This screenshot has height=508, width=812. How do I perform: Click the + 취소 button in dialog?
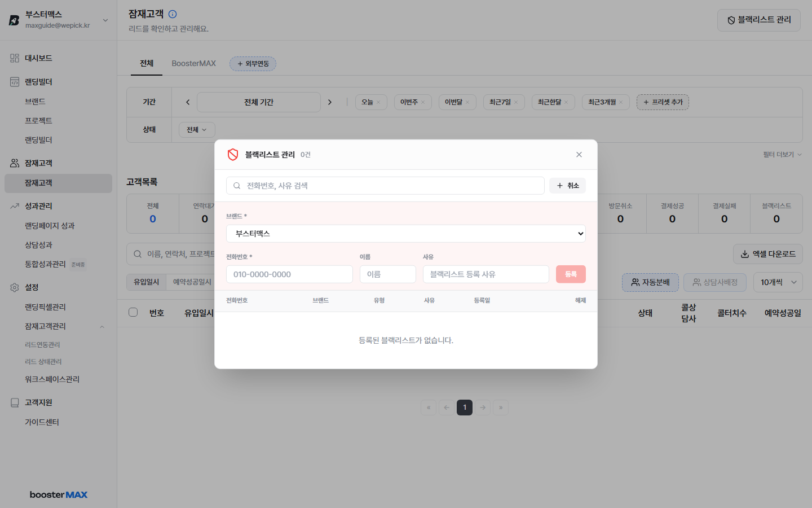pyautogui.click(x=567, y=186)
